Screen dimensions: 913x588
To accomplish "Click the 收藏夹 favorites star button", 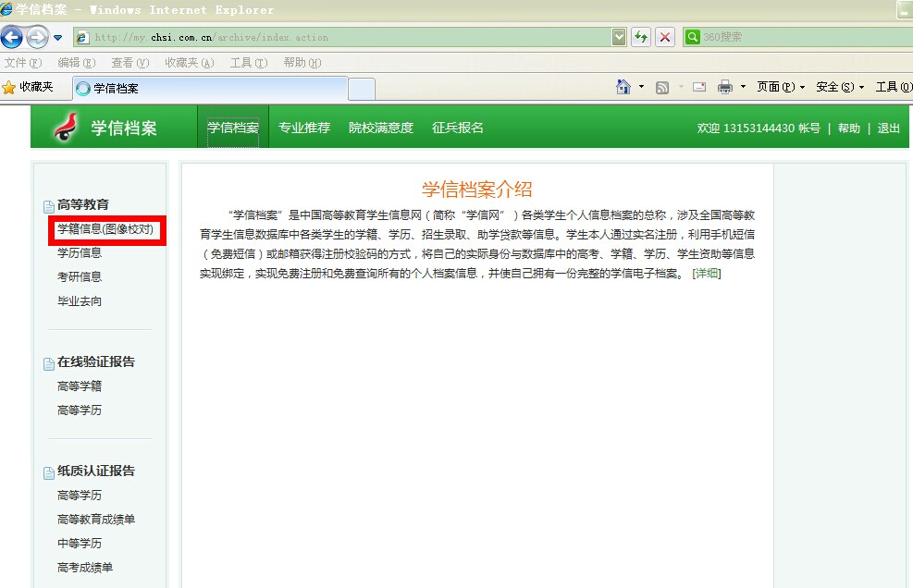I will pyautogui.click(x=28, y=87).
